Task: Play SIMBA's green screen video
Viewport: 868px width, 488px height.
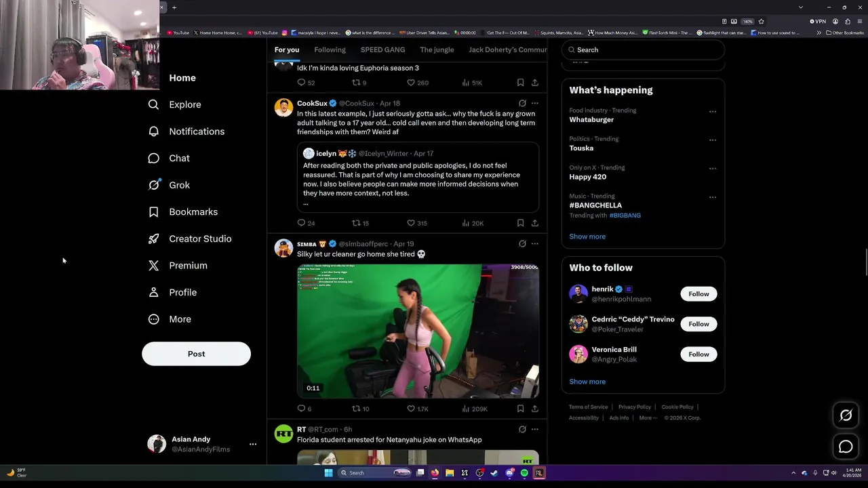Action: (x=418, y=331)
